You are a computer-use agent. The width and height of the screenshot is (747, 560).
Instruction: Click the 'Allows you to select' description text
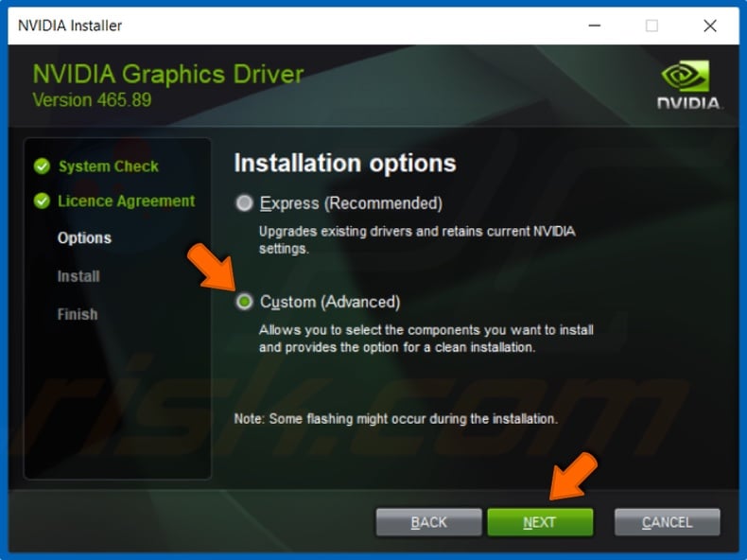click(x=426, y=339)
